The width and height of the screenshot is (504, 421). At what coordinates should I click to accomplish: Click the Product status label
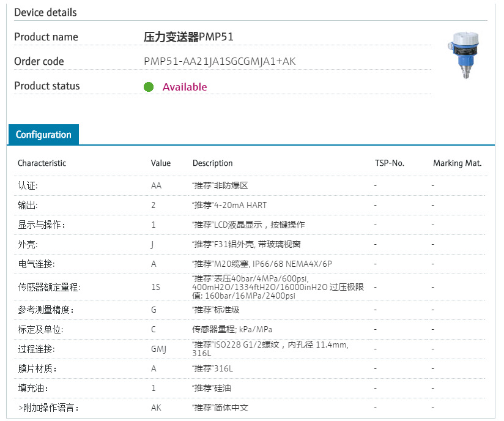coord(47,86)
